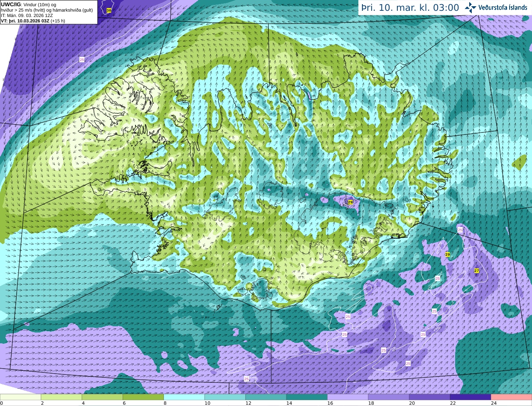Viewport: 532px width, 406px height.
Task: Click yellow 29 marker over sea beside 27
Action: point(448,254)
